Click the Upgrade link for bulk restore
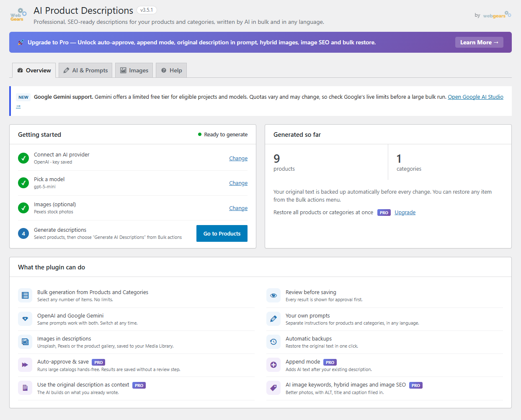Screen dimensions: 521x420 (x=405, y=213)
